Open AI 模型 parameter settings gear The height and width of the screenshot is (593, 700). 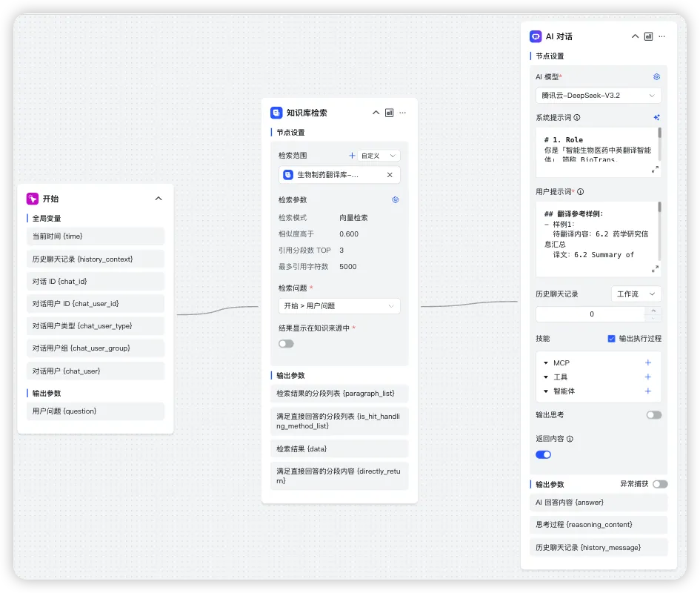tap(656, 77)
